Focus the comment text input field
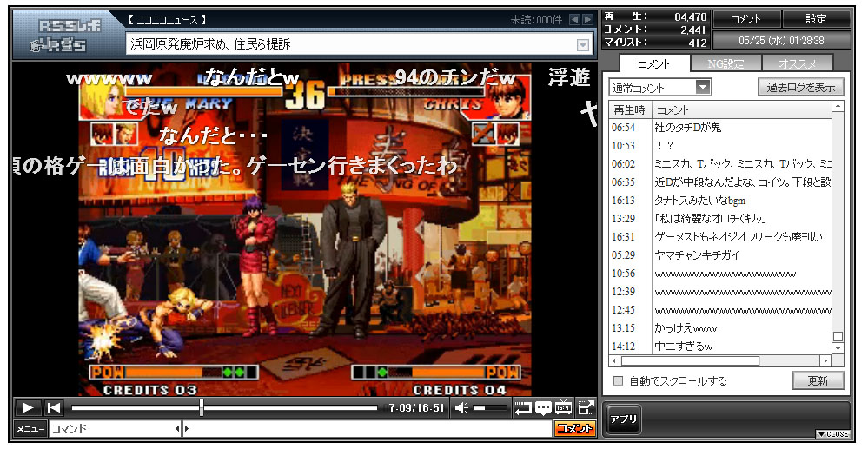868x449 pixels. pyautogui.click(x=368, y=428)
